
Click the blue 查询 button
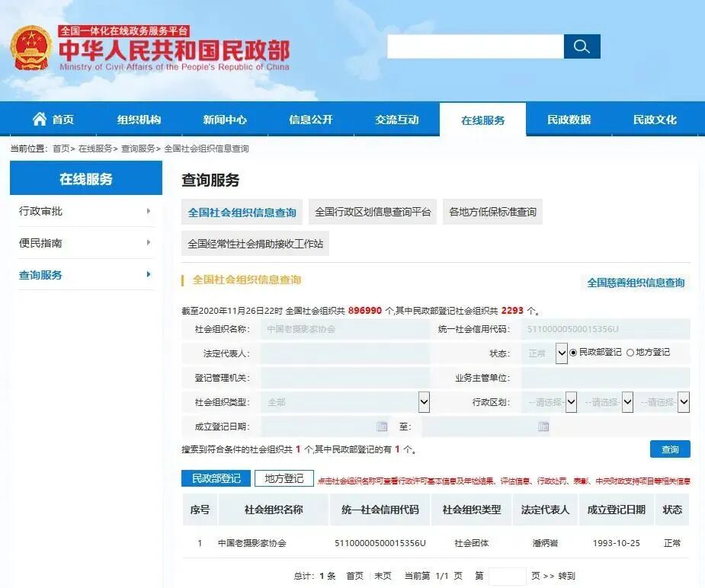(669, 449)
